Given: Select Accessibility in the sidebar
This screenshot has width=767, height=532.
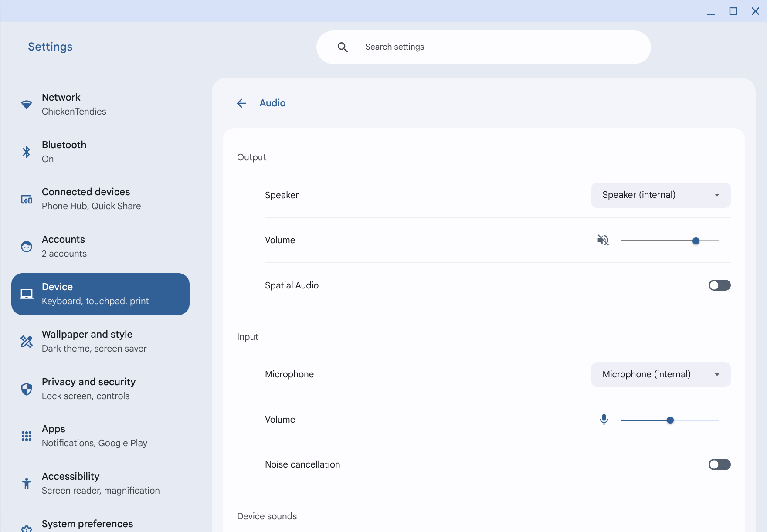Looking at the screenshot, I should [x=100, y=483].
